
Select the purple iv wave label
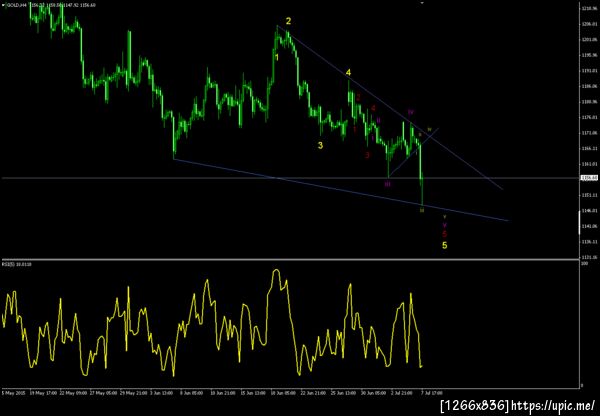click(x=411, y=112)
